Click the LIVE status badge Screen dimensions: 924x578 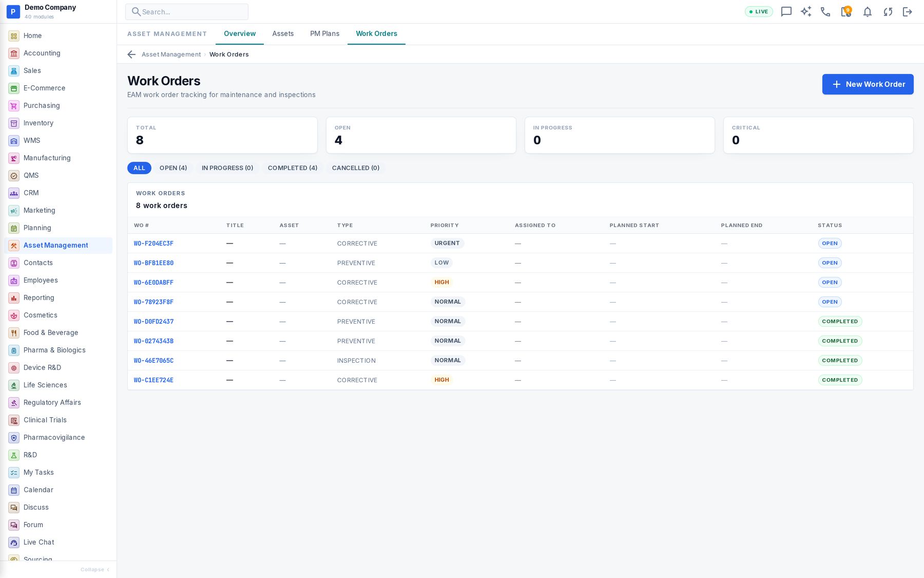click(759, 12)
